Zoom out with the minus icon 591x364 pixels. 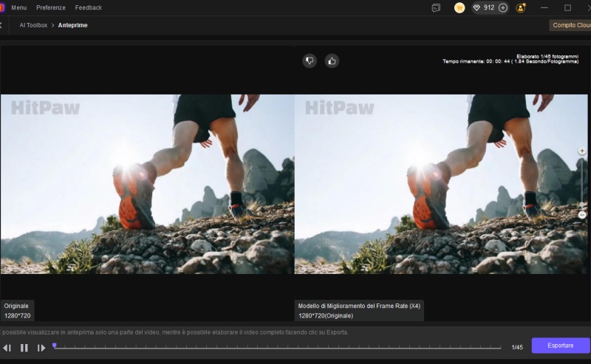pyautogui.click(x=582, y=215)
